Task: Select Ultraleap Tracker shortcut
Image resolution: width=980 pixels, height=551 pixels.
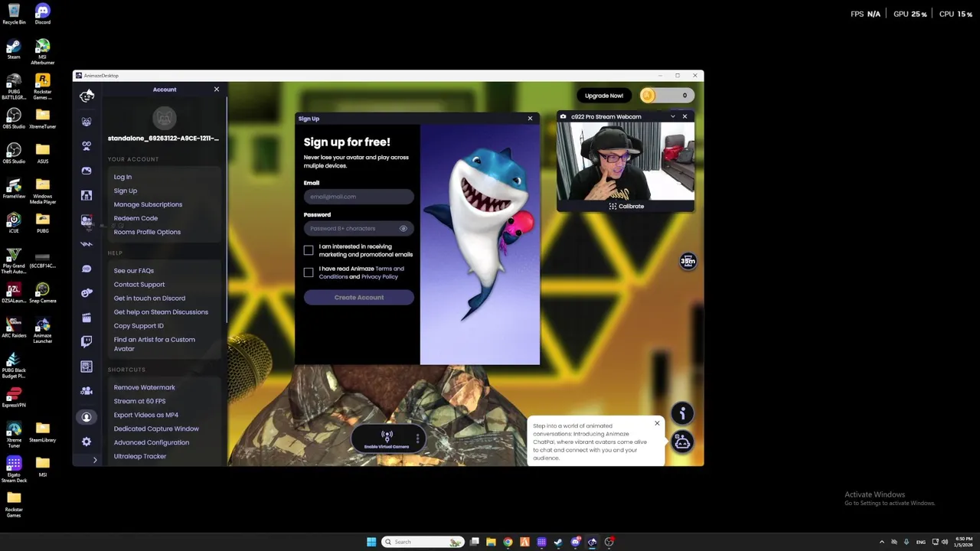Action: tap(140, 456)
